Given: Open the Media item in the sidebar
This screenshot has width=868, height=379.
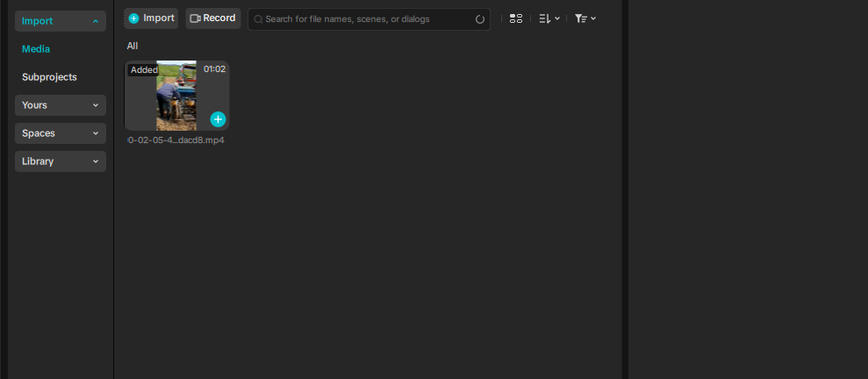Looking at the screenshot, I should 36,49.
